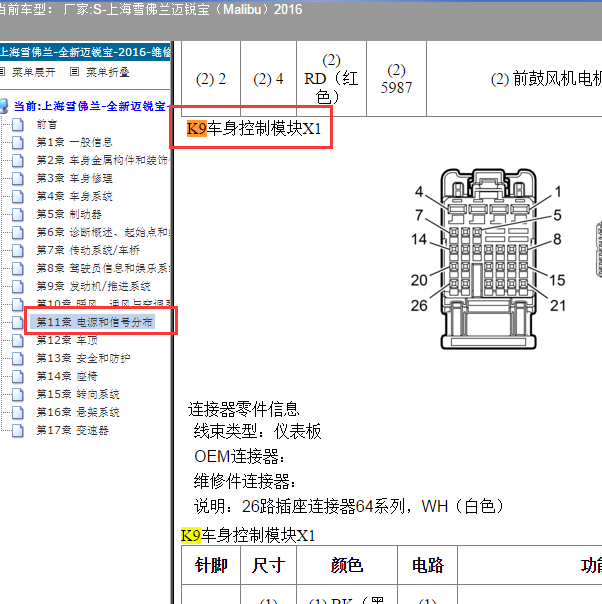Viewport: 602px width, 604px height.
Task: Click the 尺寸 column header
Action: tap(268, 565)
